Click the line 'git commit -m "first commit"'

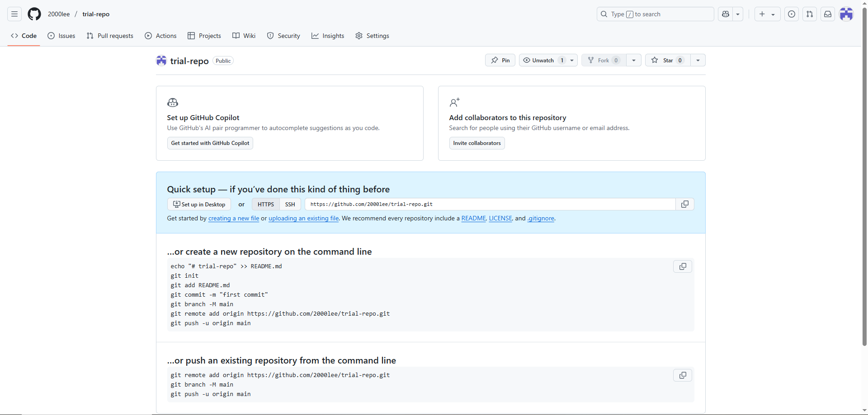pos(219,294)
